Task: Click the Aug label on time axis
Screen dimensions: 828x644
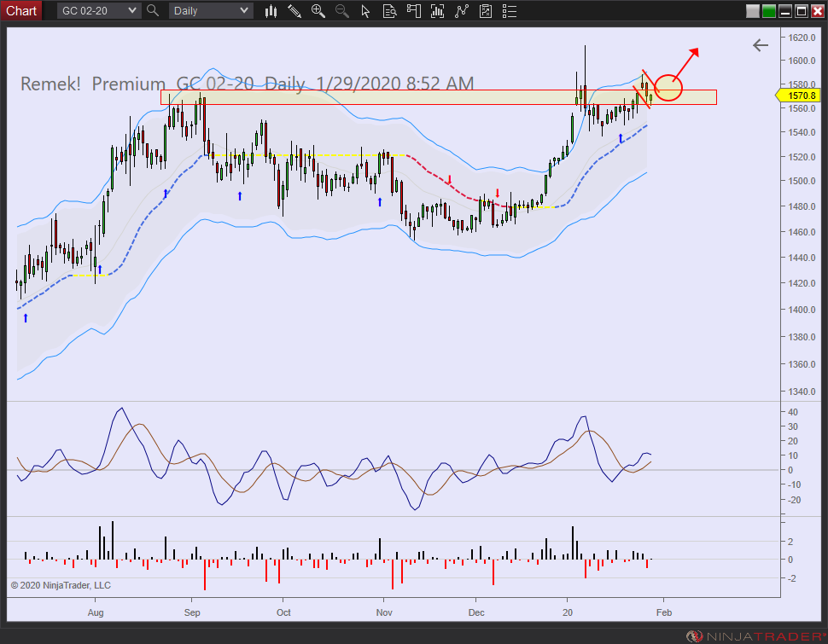Action: pos(96,612)
